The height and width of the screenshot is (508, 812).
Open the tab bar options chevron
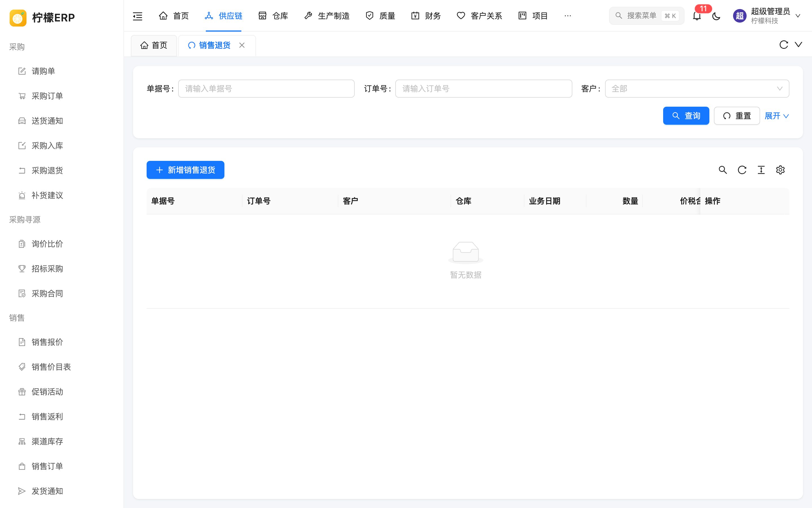tap(798, 45)
